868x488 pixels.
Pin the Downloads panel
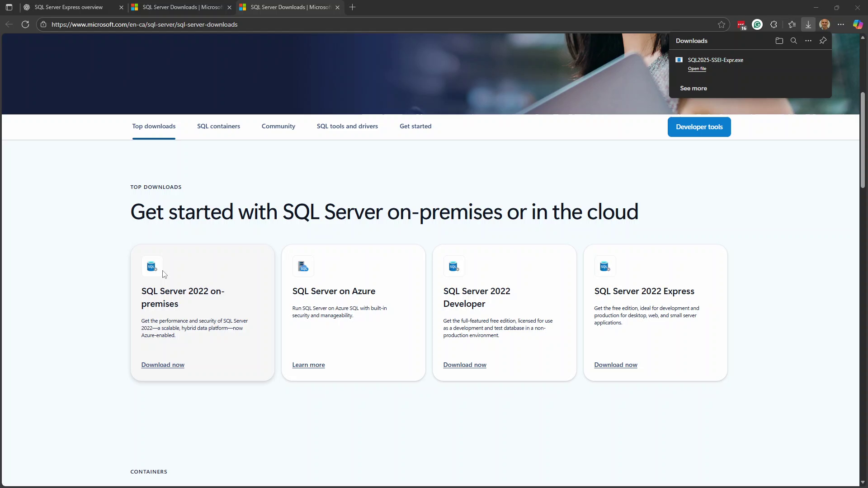[x=823, y=41]
